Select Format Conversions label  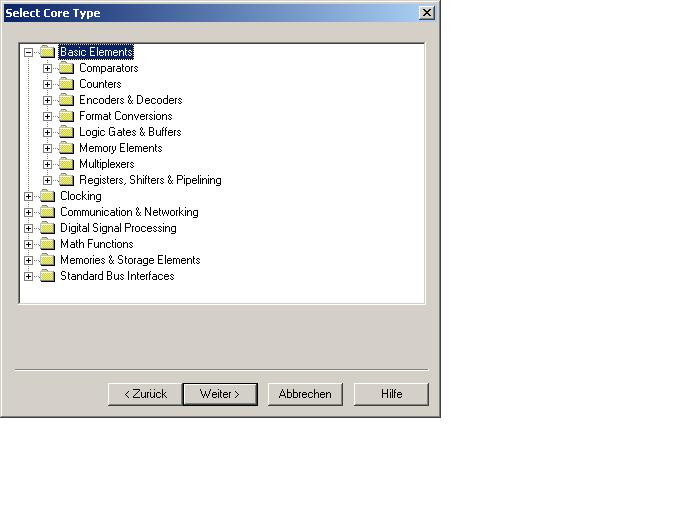pos(126,116)
